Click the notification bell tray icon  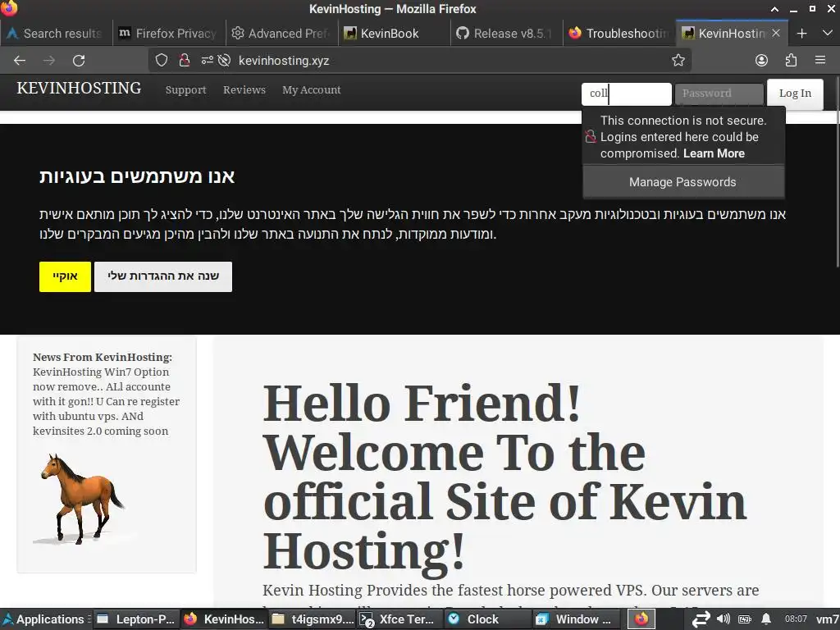(x=767, y=619)
